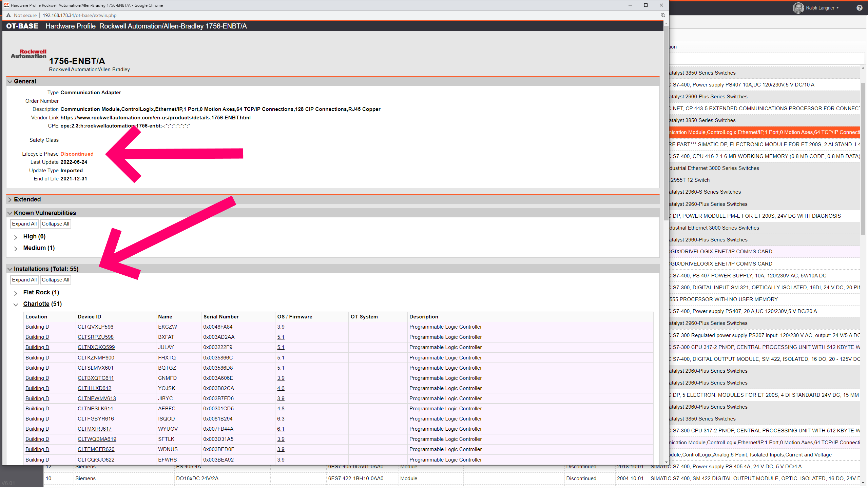Open device CLTIHLXD612 link

pyautogui.click(x=94, y=388)
